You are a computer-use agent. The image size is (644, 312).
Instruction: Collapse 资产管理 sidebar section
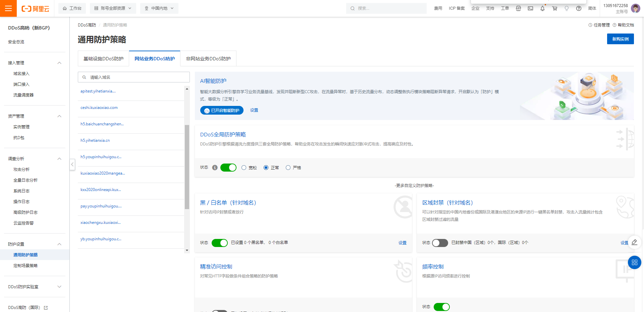coord(59,116)
